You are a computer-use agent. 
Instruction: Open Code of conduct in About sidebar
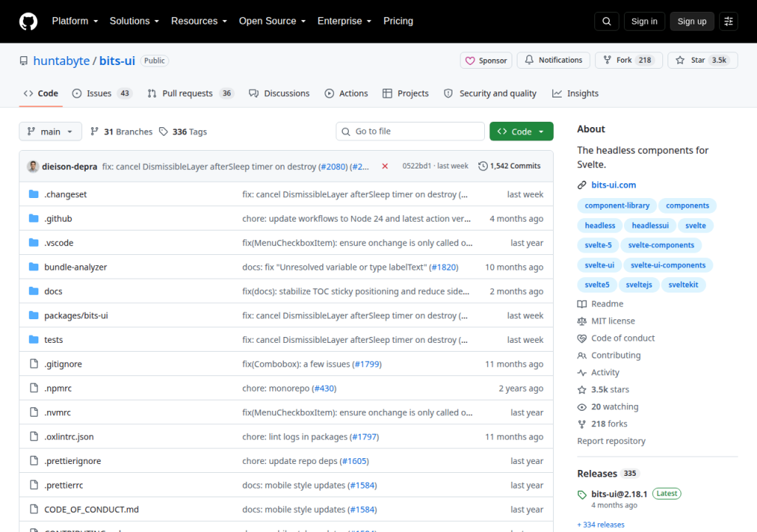point(616,338)
